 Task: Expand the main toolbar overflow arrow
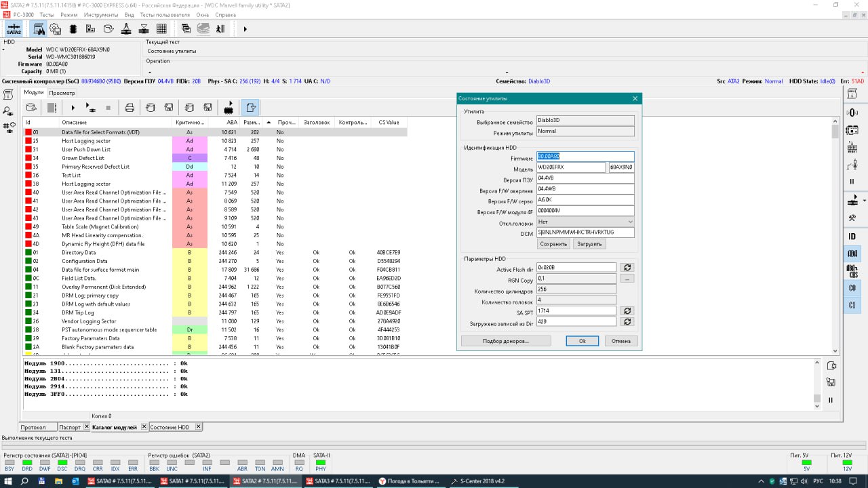pos(245,29)
